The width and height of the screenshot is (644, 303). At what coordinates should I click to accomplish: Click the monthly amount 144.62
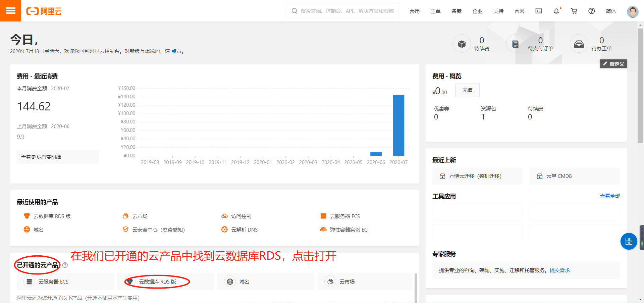coord(34,106)
